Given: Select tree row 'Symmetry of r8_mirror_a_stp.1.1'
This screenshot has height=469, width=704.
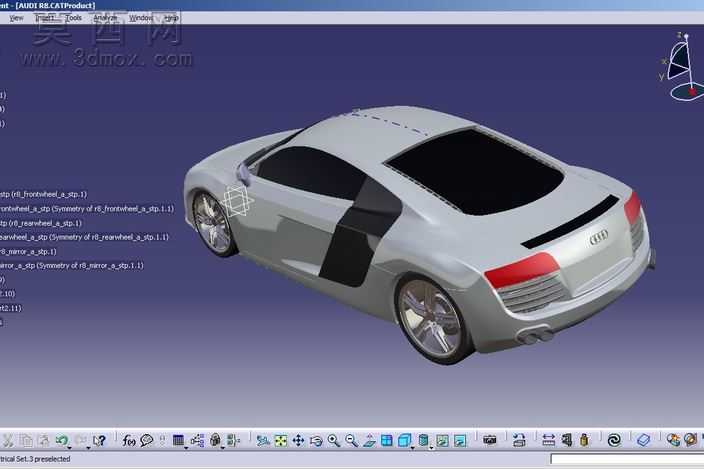Looking at the screenshot, I should 72,266.
